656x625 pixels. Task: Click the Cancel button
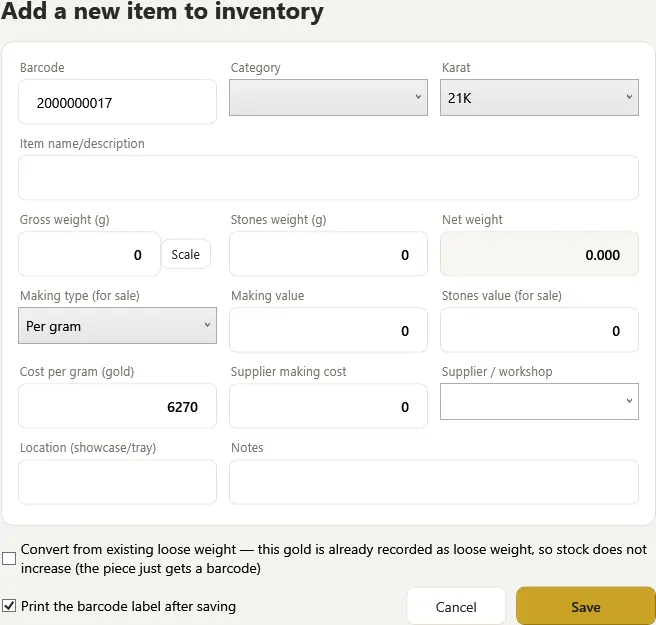point(456,607)
